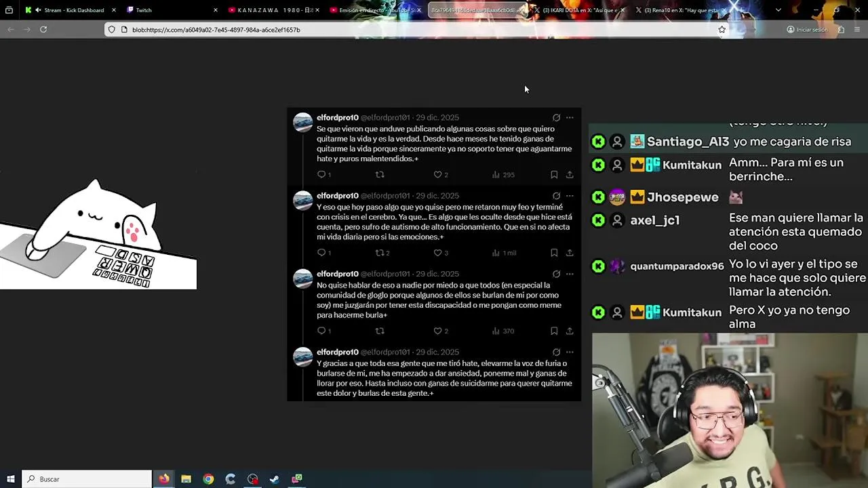Click 'Iniciar sesión' account button
868x488 pixels.
(807, 30)
